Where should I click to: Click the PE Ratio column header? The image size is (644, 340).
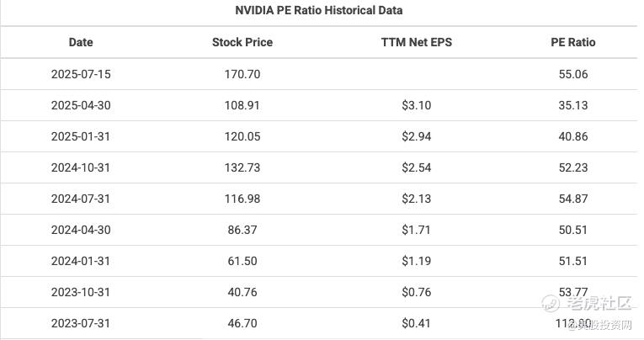coord(573,42)
